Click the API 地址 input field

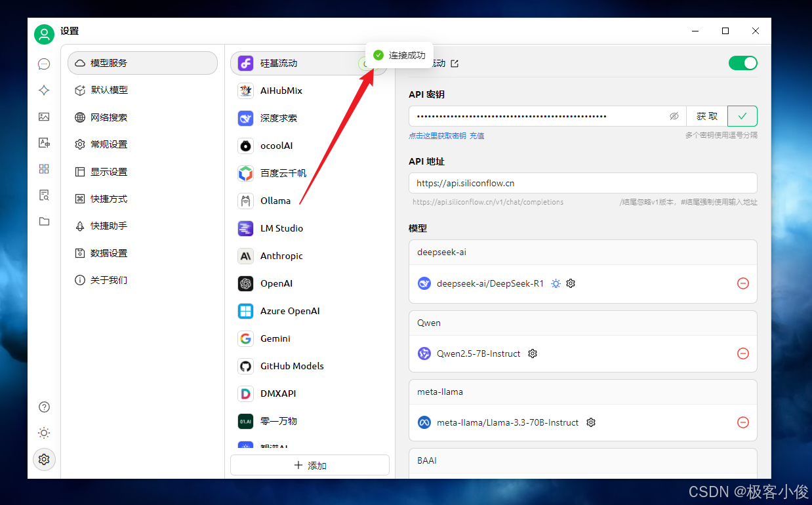click(583, 184)
